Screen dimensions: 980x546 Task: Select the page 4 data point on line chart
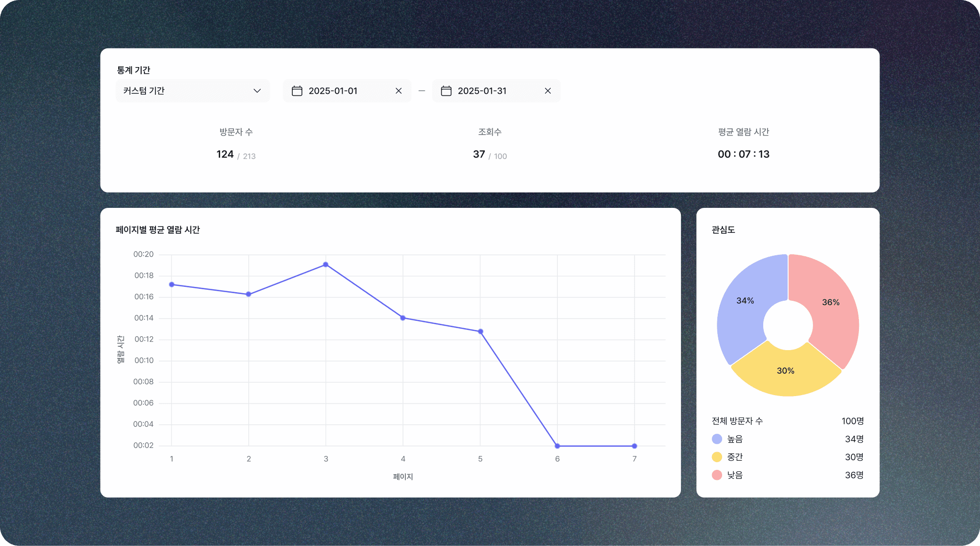pyautogui.click(x=403, y=318)
